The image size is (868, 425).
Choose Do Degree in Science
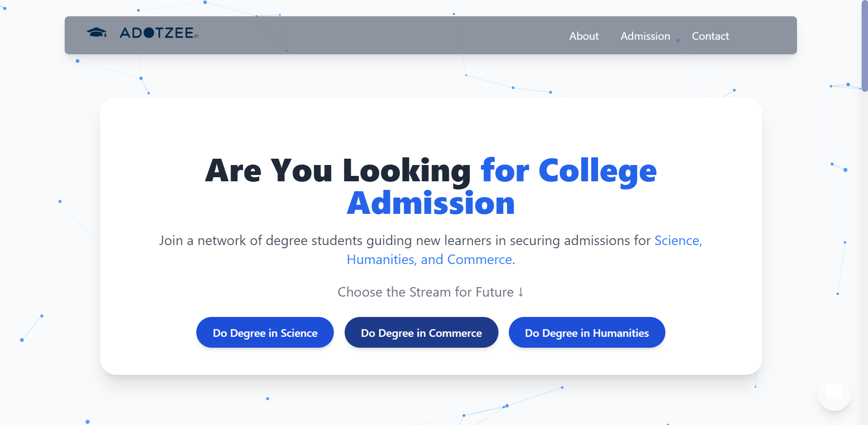265,333
